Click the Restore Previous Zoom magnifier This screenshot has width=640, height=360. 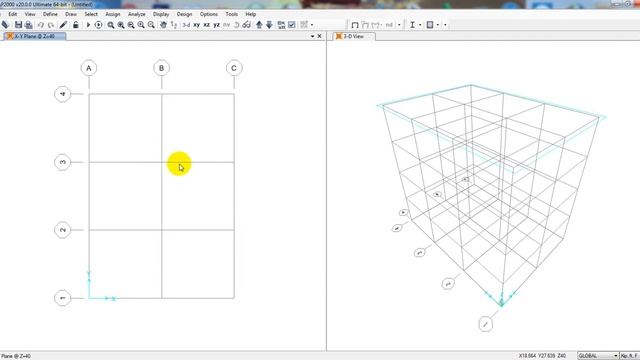click(131, 25)
